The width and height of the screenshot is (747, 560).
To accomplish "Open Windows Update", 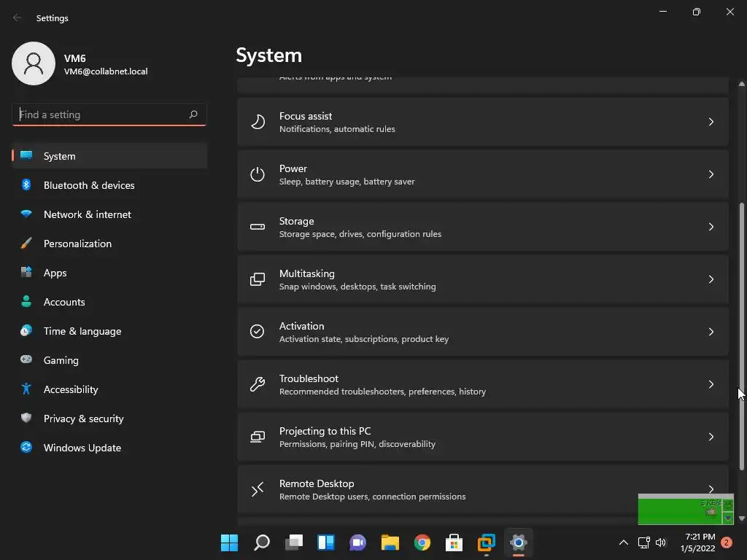I will coord(109,447).
